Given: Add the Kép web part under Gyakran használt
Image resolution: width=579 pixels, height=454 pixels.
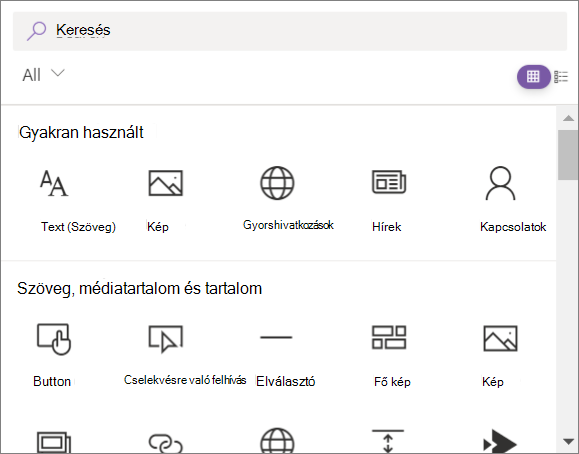Looking at the screenshot, I should [x=165, y=183].
